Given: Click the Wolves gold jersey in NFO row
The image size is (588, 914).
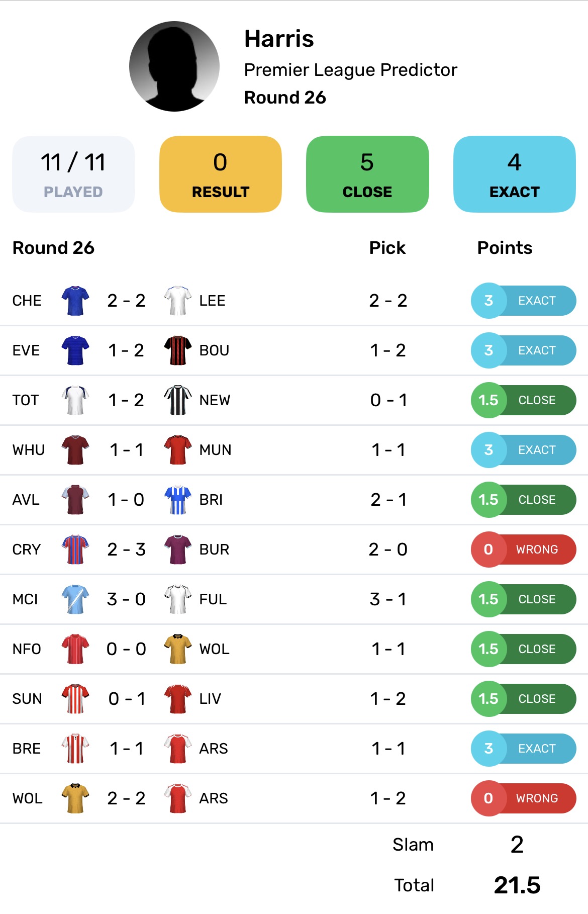Looking at the screenshot, I should pyautogui.click(x=178, y=649).
